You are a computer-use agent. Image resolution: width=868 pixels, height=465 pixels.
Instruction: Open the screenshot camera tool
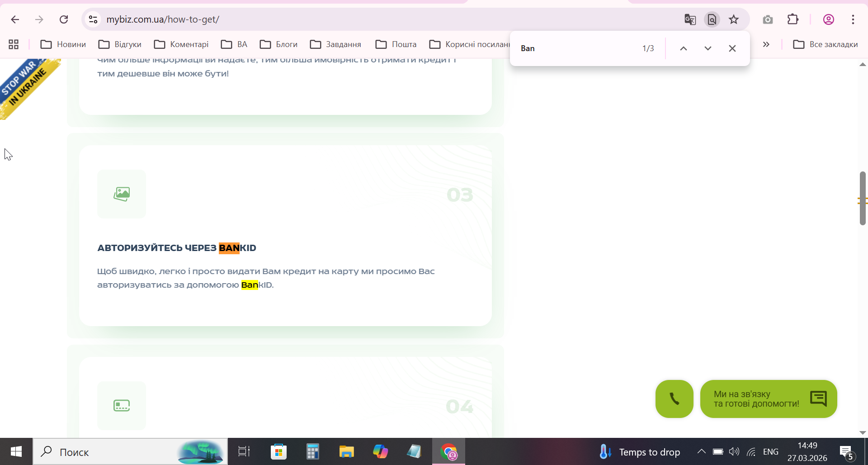[768, 19]
